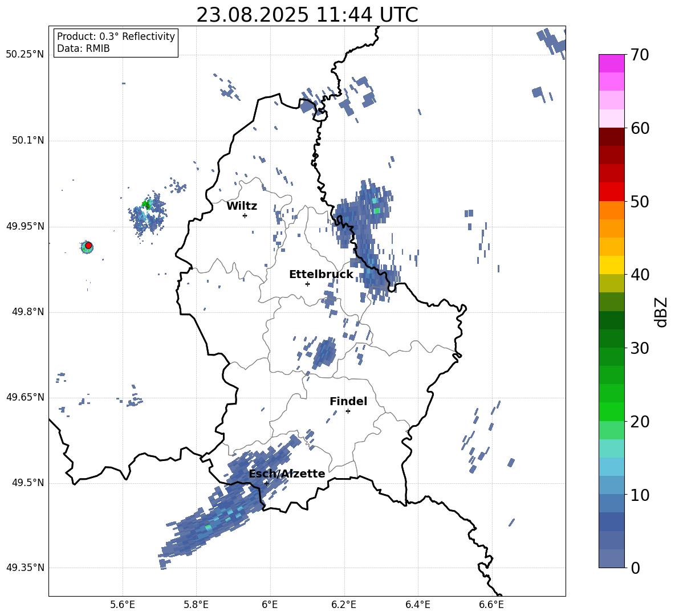Click the 5.8°E longitude label
The image size is (675, 616).
[196, 605]
